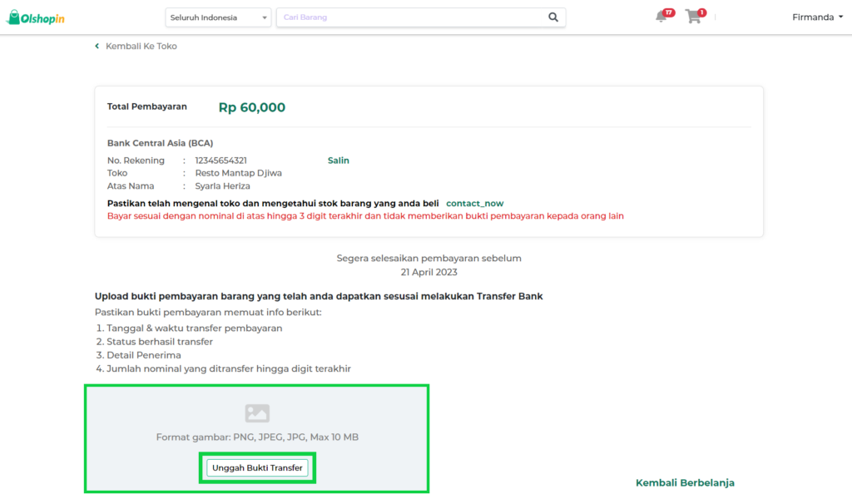Open the shopping cart icon
Screen dimensions: 852x504
(x=693, y=17)
